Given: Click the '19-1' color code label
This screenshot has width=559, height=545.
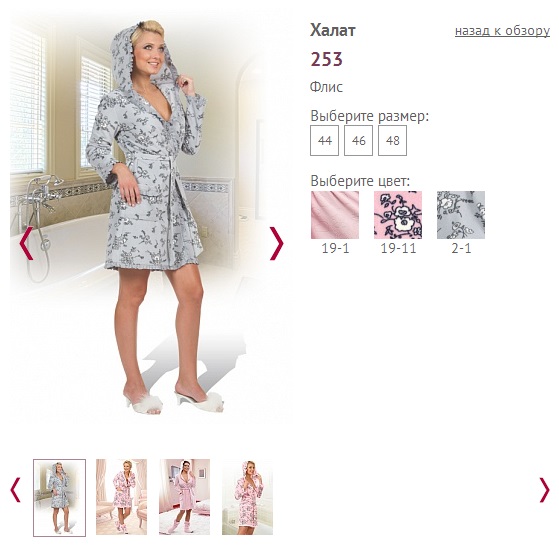Looking at the screenshot, I should pyautogui.click(x=335, y=248).
